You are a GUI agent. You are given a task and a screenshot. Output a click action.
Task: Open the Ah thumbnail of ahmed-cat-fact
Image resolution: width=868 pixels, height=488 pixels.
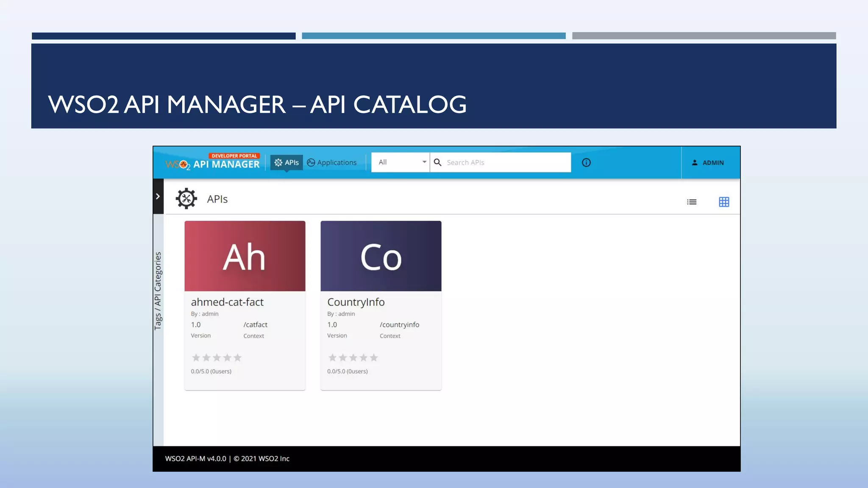click(x=245, y=256)
